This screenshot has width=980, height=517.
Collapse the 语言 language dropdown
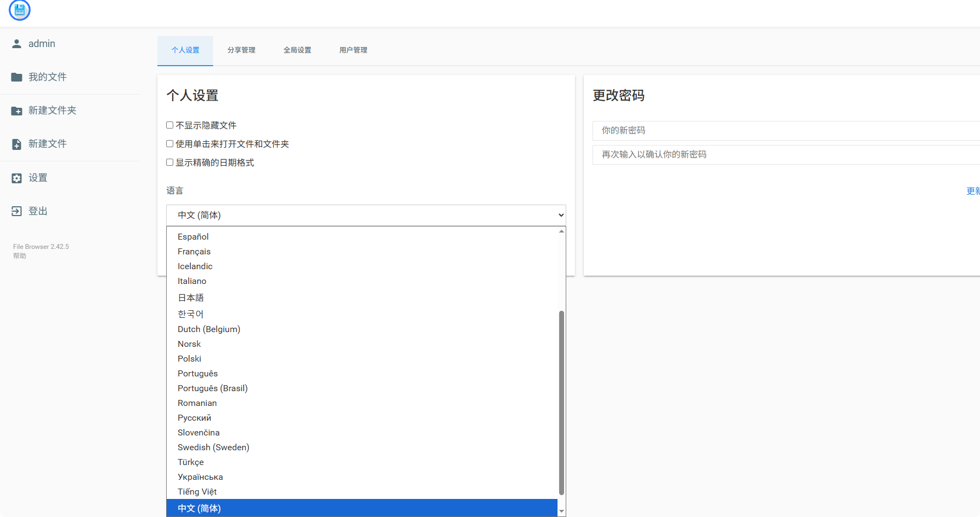click(x=366, y=215)
